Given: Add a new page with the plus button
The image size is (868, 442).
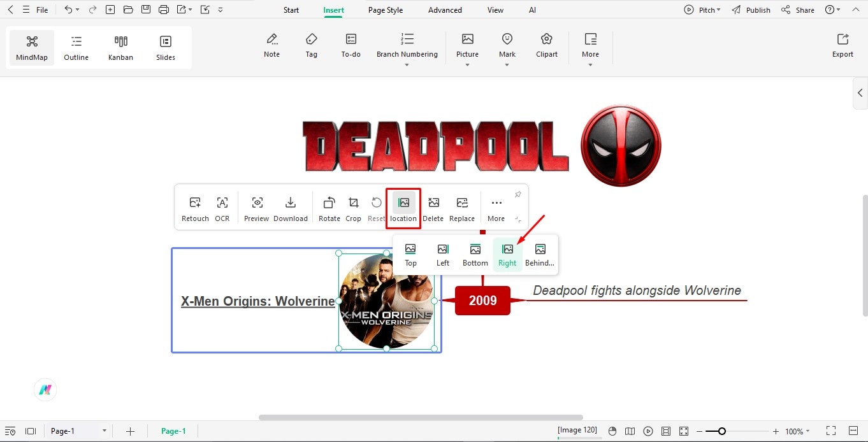Looking at the screenshot, I should click(x=130, y=431).
